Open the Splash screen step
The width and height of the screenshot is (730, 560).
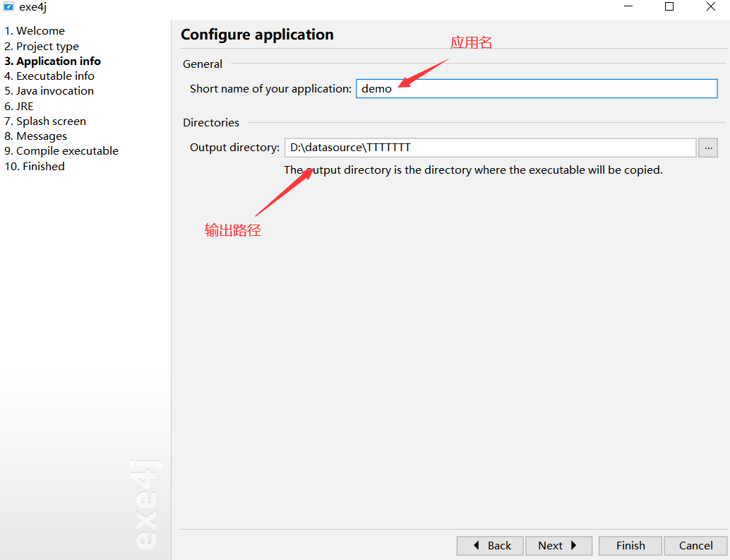click(x=45, y=121)
